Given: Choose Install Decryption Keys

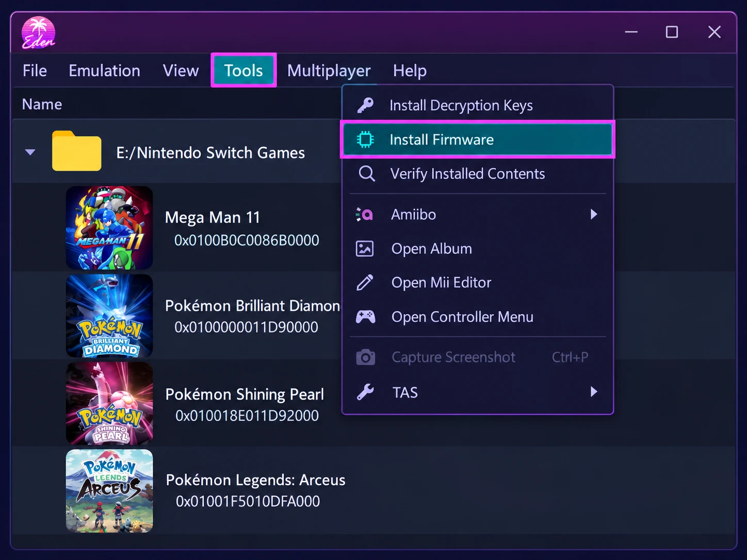Looking at the screenshot, I should click(478, 105).
